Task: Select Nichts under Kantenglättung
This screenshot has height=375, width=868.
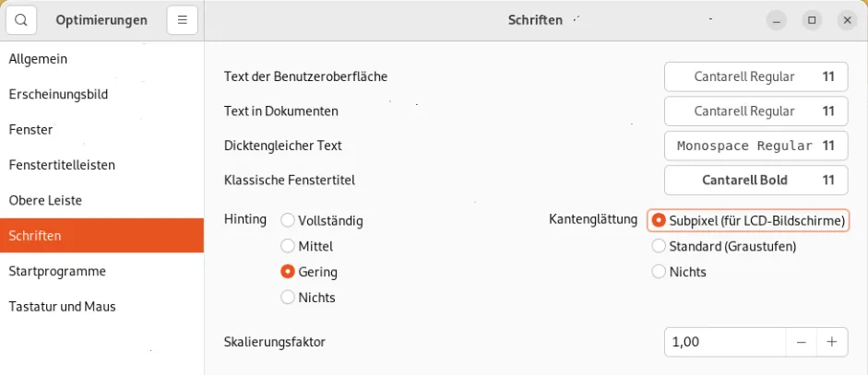Action: pos(660,272)
